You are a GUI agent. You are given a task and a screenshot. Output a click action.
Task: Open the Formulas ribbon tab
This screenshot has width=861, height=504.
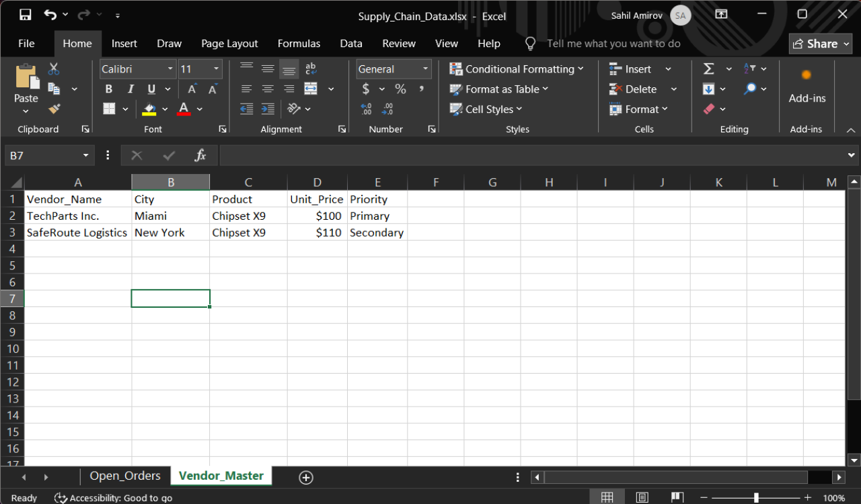tap(299, 44)
